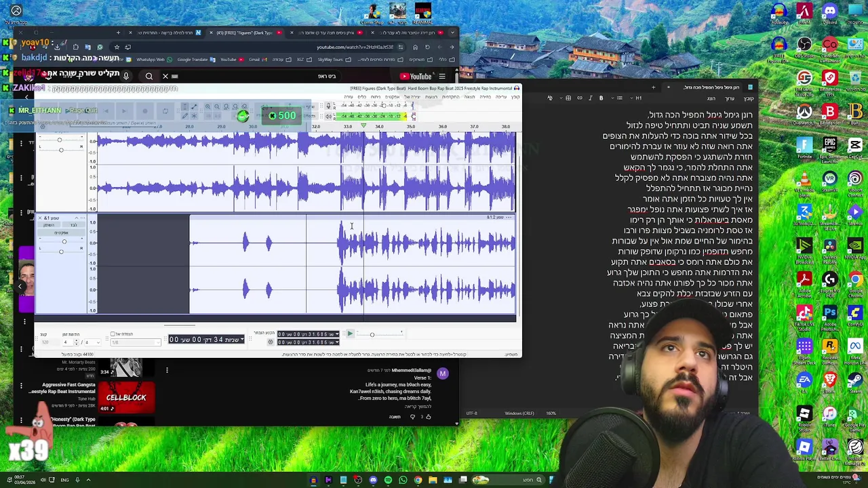Click the Bold icon in Notepad toolbar
The image size is (868, 488).
pyautogui.click(x=601, y=98)
